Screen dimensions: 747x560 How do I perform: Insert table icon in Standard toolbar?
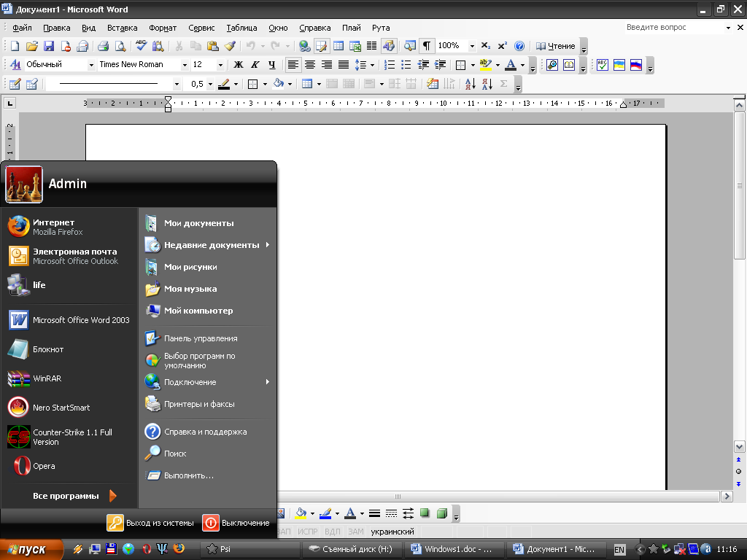click(x=338, y=46)
